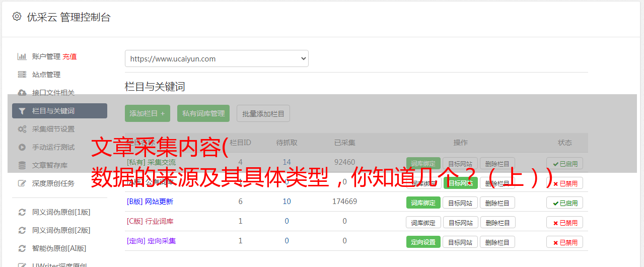Screen dimensions: 644x267
Task: Click the 已采集 value 92460
Action: coord(344,162)
